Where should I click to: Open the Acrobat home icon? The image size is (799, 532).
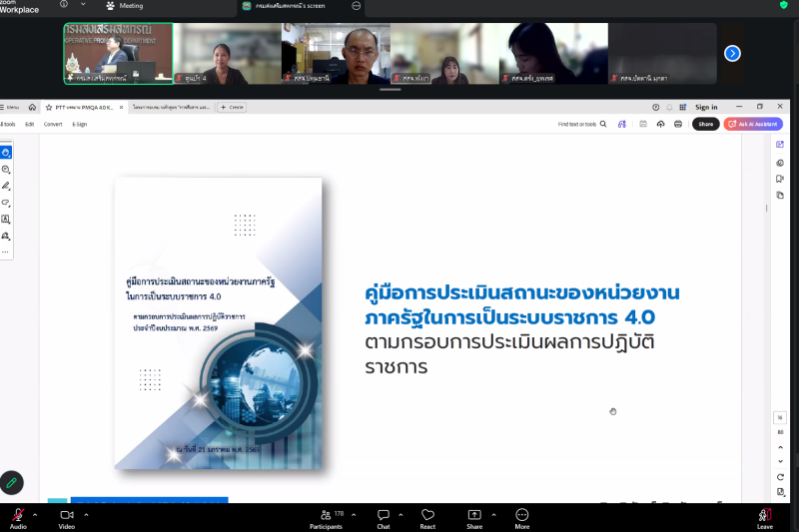[32, 107]
